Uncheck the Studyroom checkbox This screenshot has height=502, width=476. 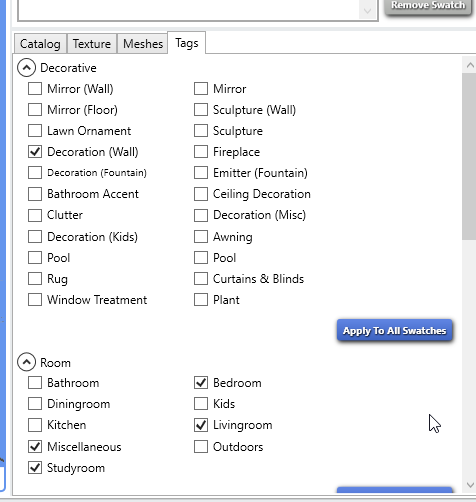pyautogui.click(x=35, y=468)
